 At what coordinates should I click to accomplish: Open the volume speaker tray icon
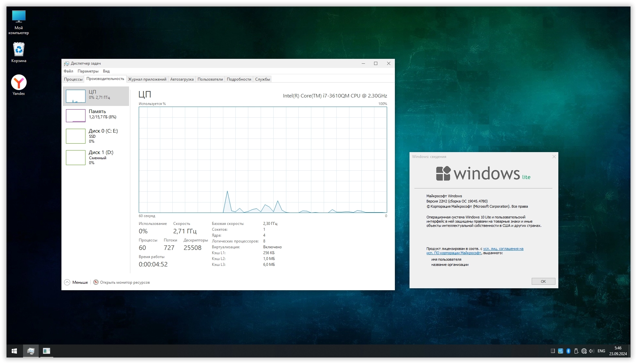pyautogui.click(x=591, y=351)
